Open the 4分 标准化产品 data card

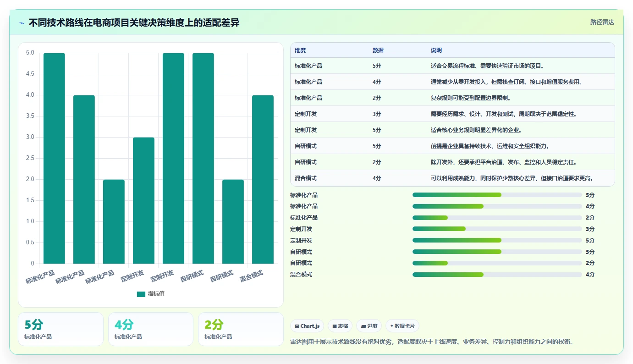[x=151, y=329]
